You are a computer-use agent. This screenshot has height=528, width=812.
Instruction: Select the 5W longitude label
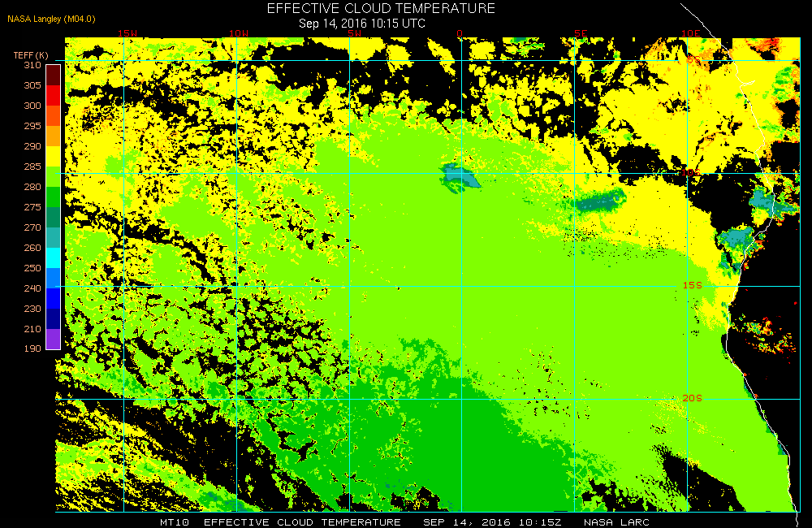point(354,33)
